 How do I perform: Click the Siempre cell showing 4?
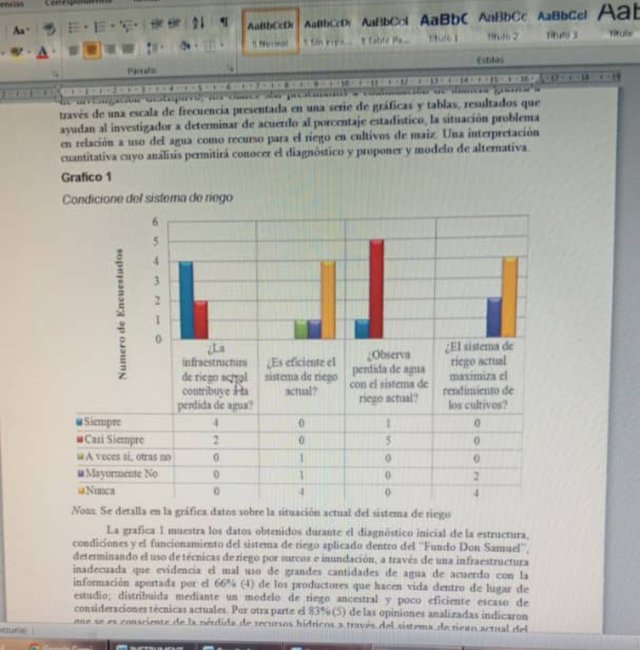click(x=216, y=423)
